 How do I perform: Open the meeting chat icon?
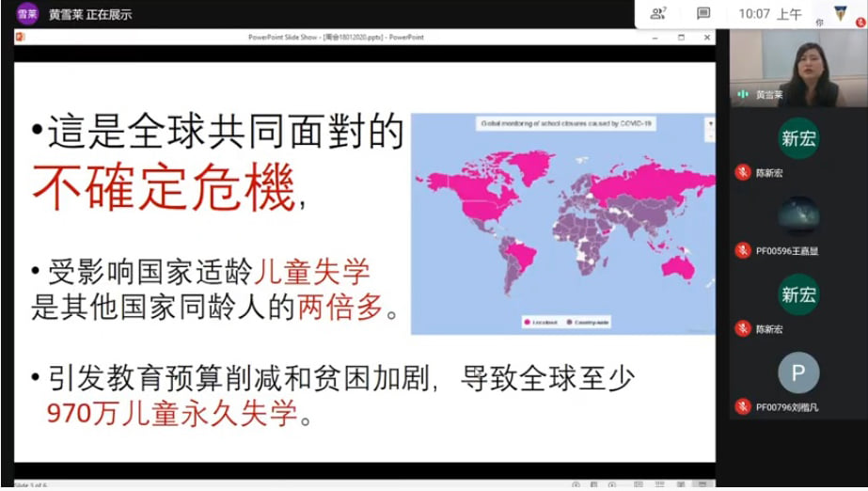[x=703, y=13]
